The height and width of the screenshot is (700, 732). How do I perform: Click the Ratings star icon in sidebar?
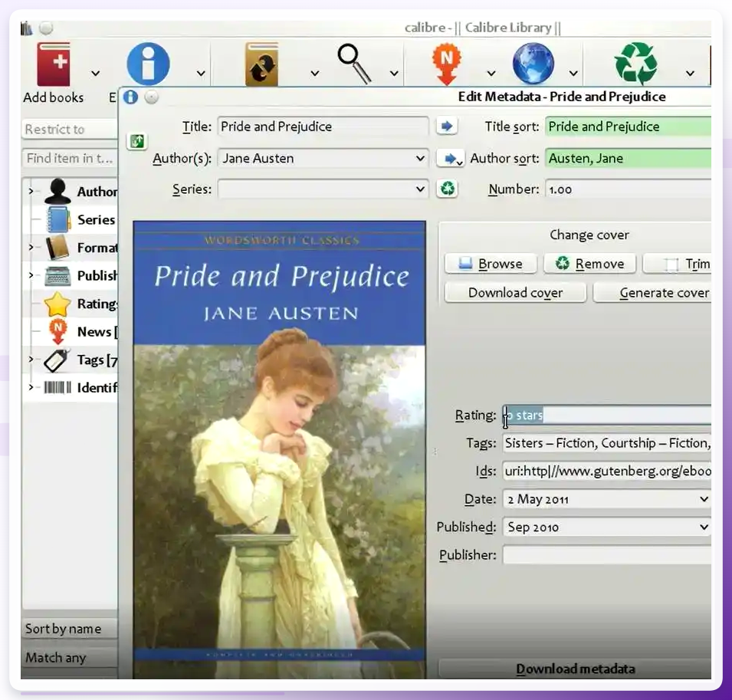click(57, 304)
